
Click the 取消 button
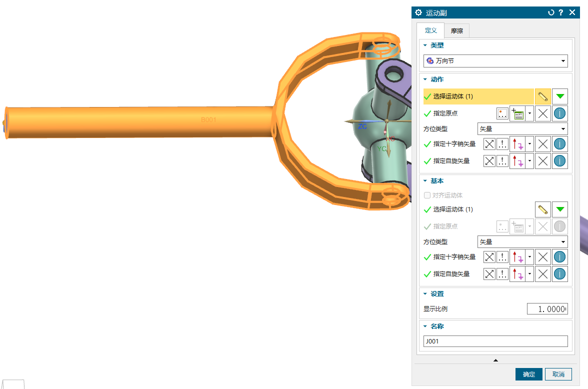tap(558, 374)
